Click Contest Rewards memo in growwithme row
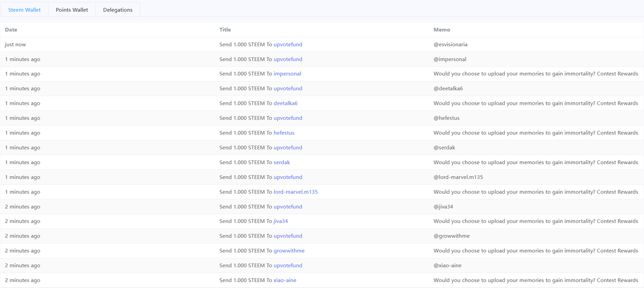 pyautogui.click(x=536, y=251)
